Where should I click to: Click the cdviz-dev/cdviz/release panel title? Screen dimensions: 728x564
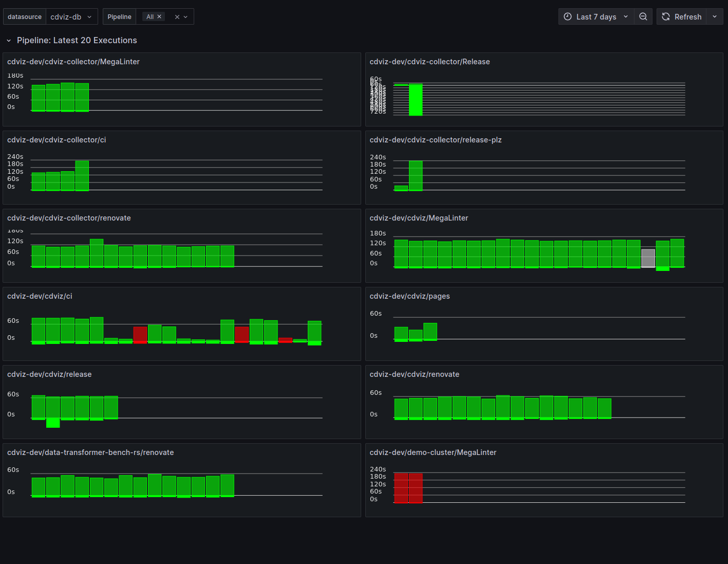tap(49, 374)
